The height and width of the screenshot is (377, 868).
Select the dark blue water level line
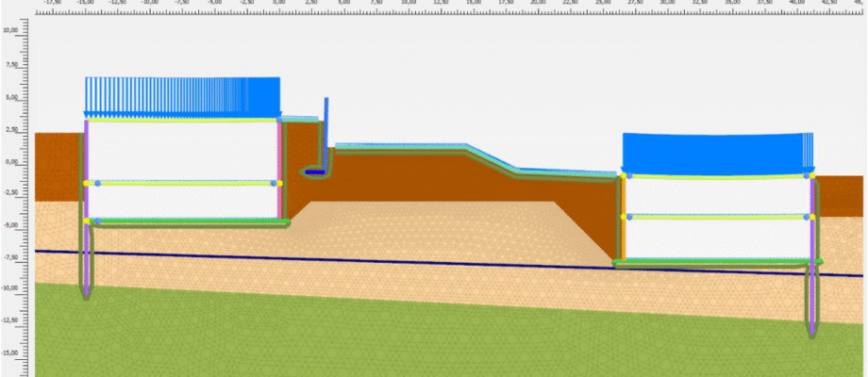tap(448, 263)
